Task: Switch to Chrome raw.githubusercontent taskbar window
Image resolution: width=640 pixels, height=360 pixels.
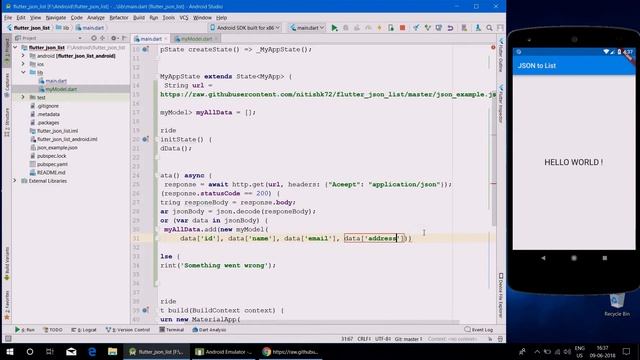Action: pyautogui.click(x=291, y=351)
